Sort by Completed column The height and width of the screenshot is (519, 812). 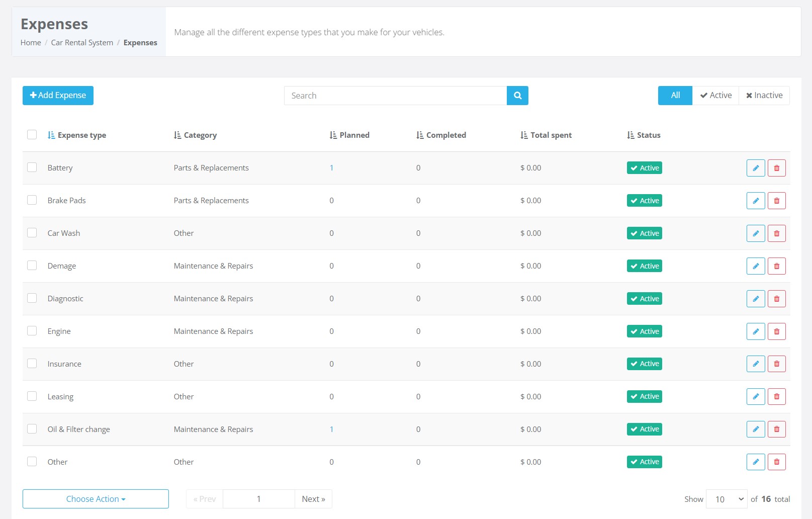pyautogui.click(x=441, y=135)
